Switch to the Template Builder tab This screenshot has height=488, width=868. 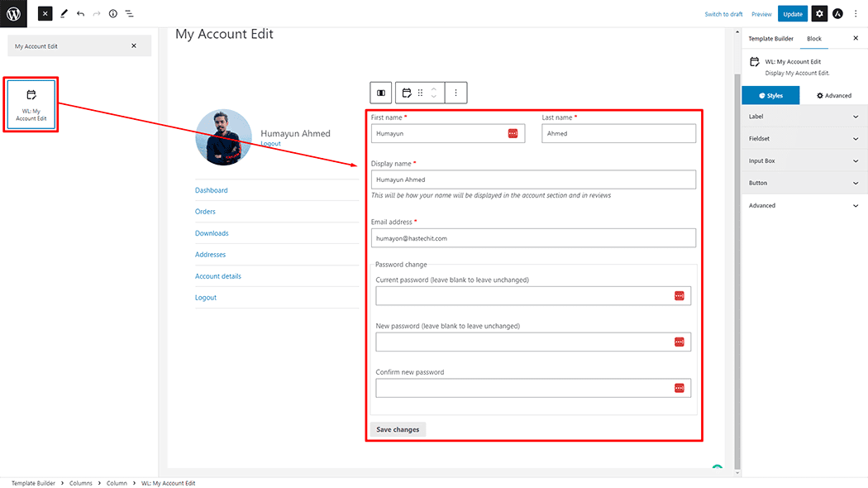pos(770,38)
